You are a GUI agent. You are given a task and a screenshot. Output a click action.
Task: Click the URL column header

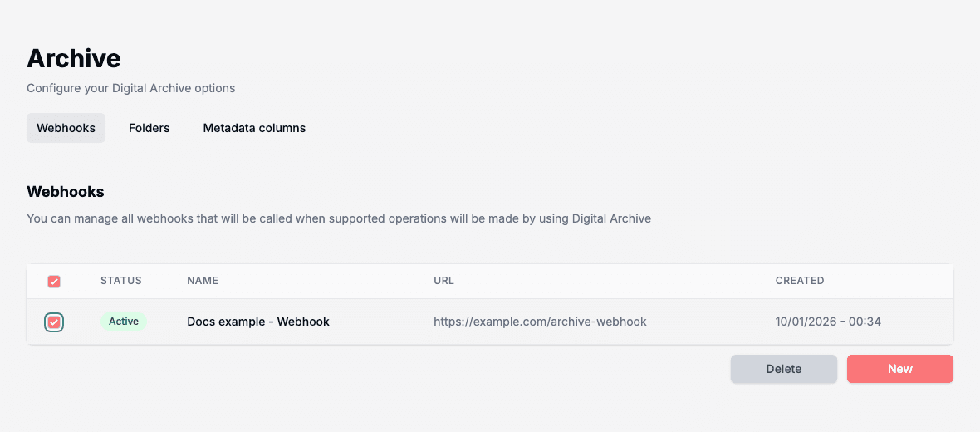click(x=443, y=281)
